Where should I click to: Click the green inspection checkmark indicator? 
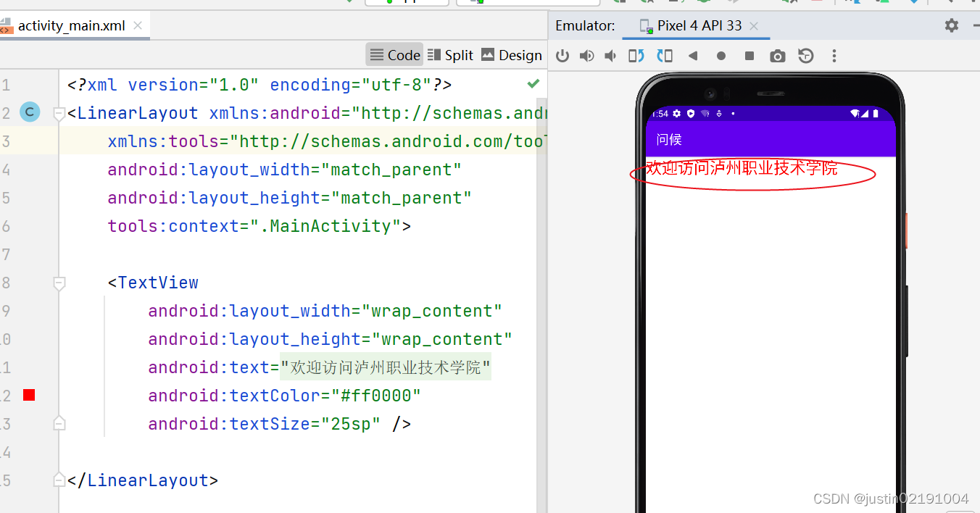click(533, 84)
